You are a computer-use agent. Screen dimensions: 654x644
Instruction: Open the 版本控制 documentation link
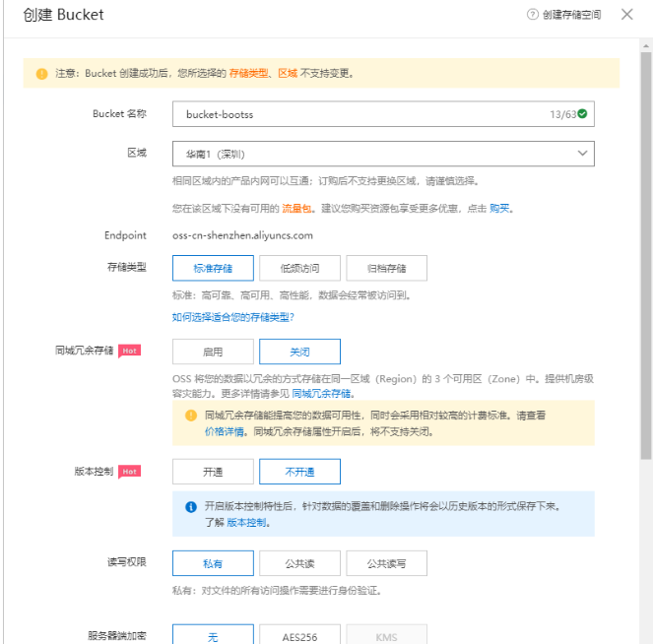[x=246, y=523]
